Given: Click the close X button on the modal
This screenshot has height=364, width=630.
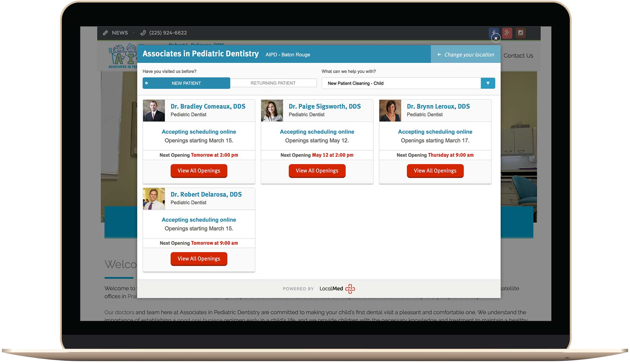Looking at the screenshot, I should [496, 39].
